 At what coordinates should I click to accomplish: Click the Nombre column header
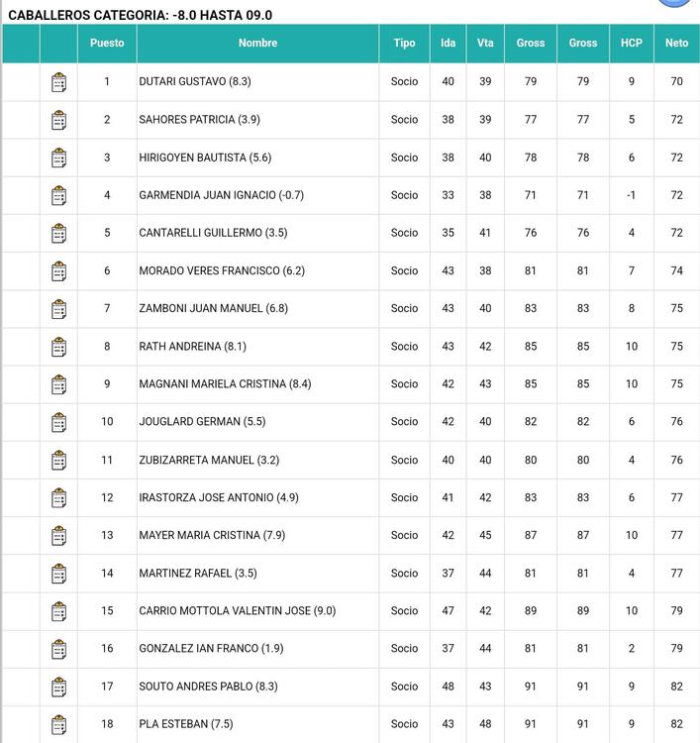[257, 44]
